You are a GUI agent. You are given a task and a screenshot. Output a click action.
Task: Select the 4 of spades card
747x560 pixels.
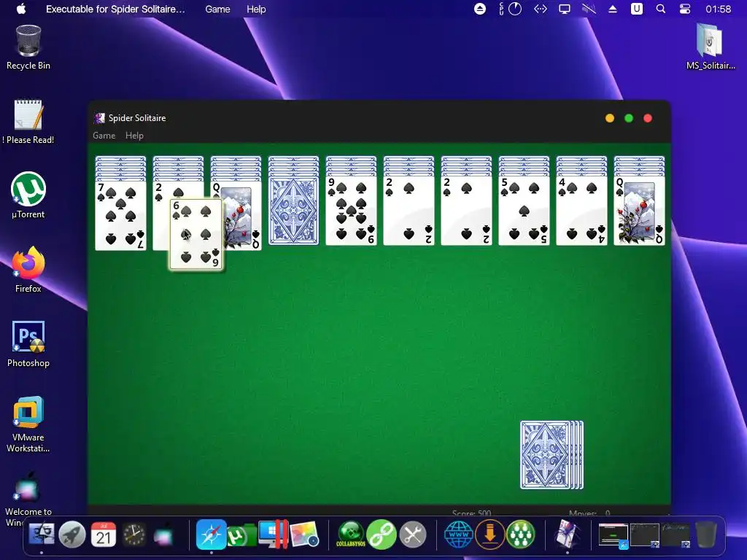click(x=581, y=211)
